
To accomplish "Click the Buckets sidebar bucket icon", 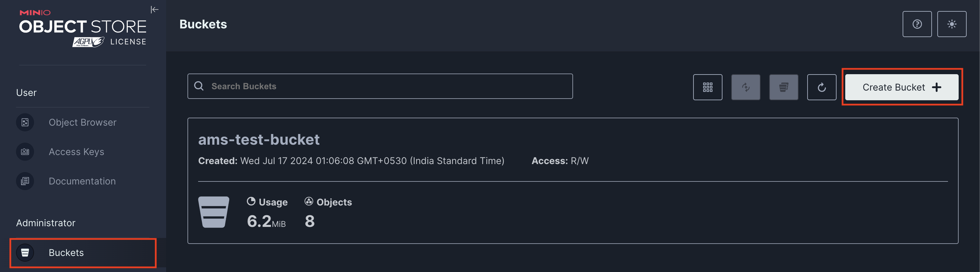I will point(25,253).
